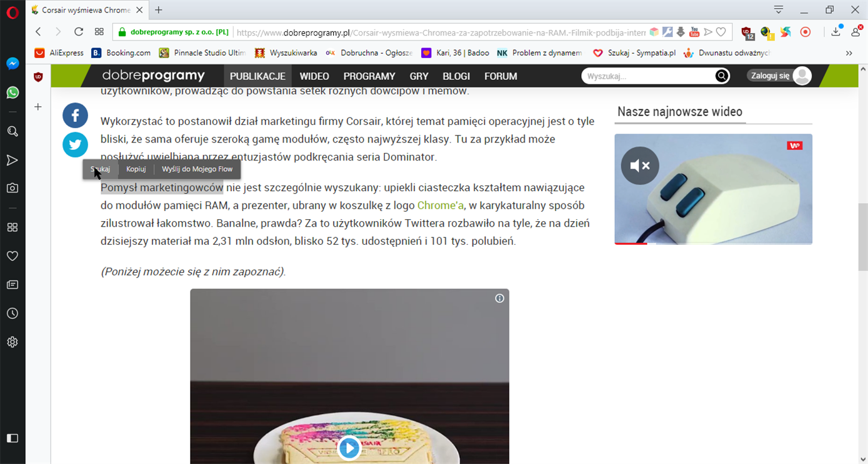Open the tab menu in the title bar

pos(779,9)
